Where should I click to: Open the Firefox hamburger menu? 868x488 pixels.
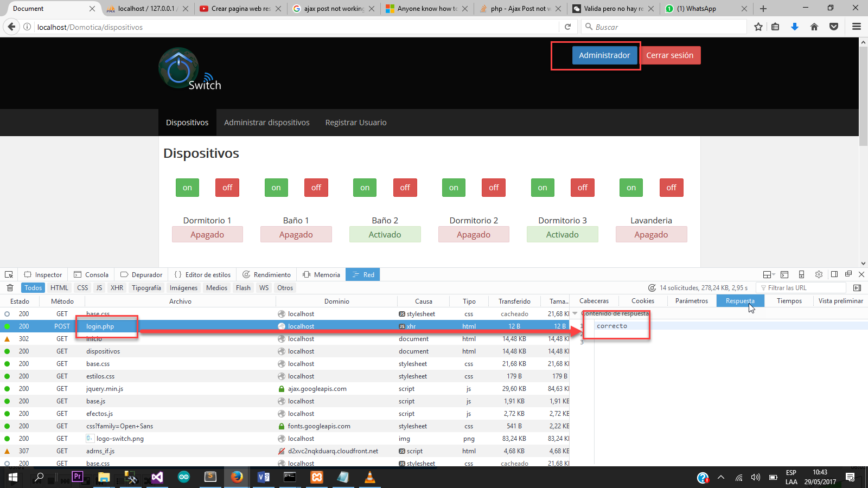pos(857,27)
